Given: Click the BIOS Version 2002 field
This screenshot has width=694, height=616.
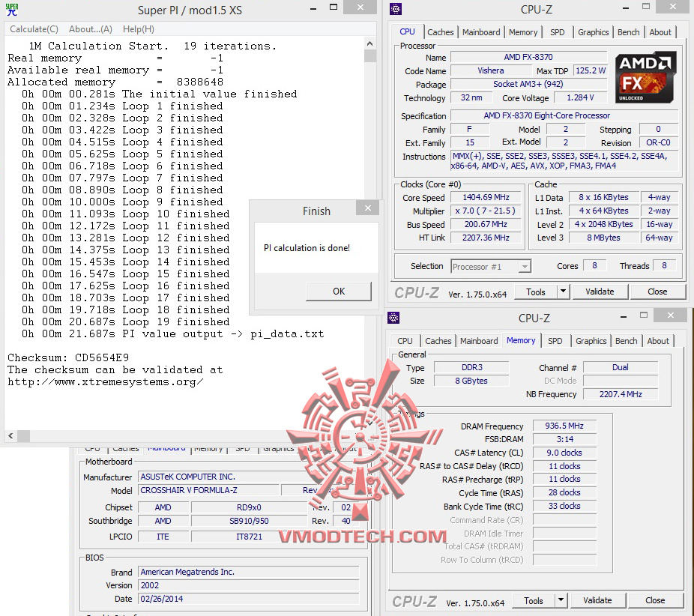Looking at the screenshot, I should [x=249, y=585].
